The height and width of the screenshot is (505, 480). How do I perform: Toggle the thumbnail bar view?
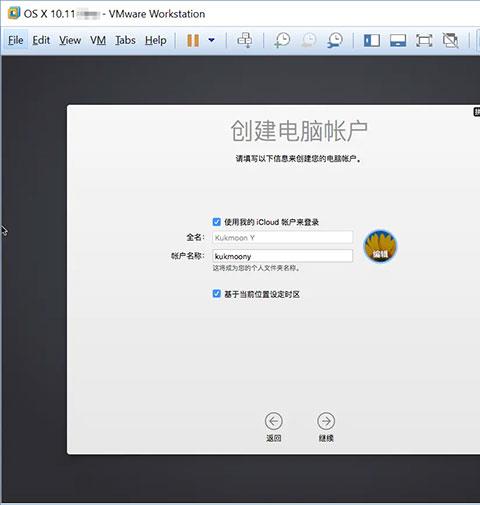pyautogui.click(x=398, y=40)
